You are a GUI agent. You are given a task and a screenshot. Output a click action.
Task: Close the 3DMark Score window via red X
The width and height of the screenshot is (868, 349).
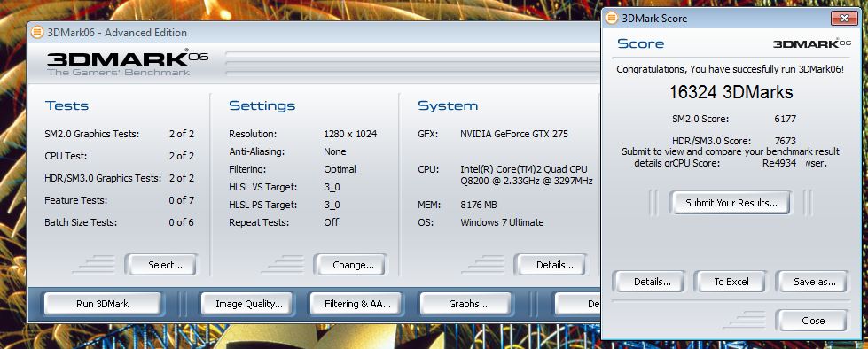pyautogui.click(x=844, y=19)
